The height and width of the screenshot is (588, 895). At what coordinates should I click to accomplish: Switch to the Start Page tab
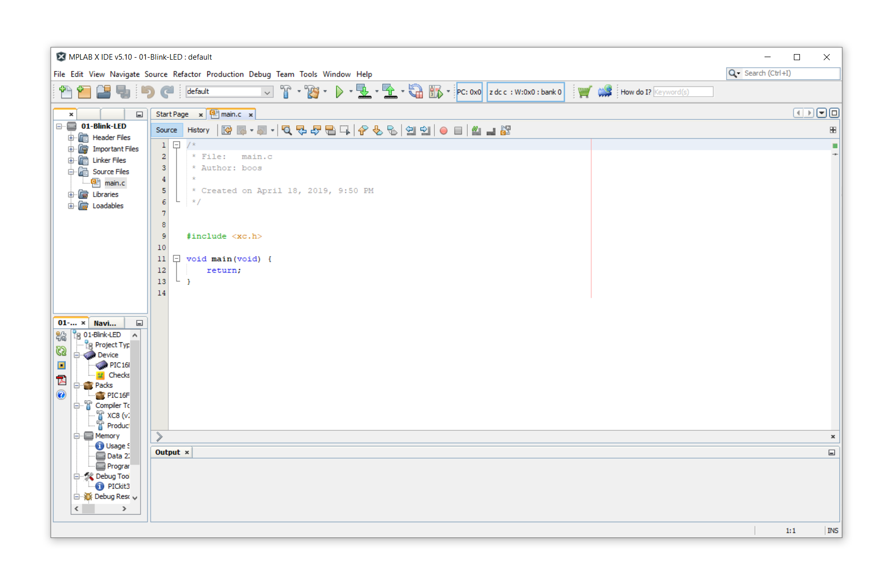[x=172, y=114]
